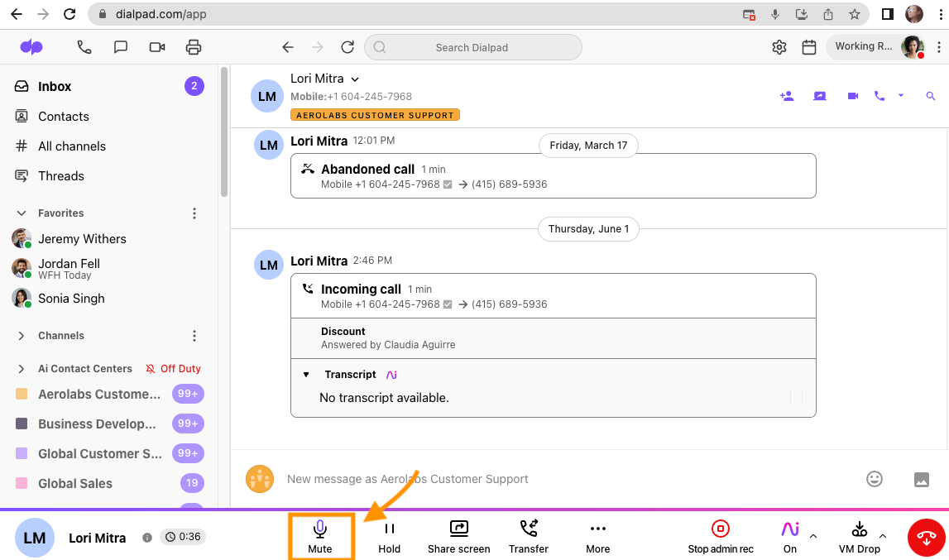The width and height of the screenshot is (949, 560).
Task: Start a video call with Lori Mitra
Action: pos(853,96)
